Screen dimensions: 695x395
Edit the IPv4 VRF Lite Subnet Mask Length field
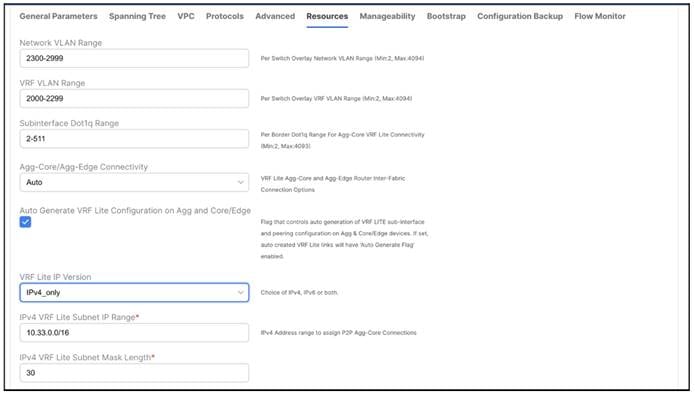tap(134, 373)
